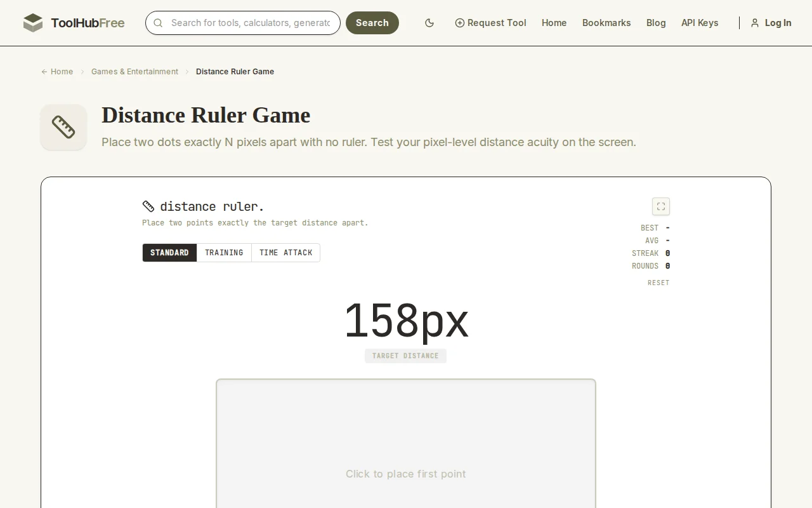The width and height of the screenshot is (812, 508).
Task: Switch to the Time Attack tab
Action: pyautogui.click(x=285, y=253)
